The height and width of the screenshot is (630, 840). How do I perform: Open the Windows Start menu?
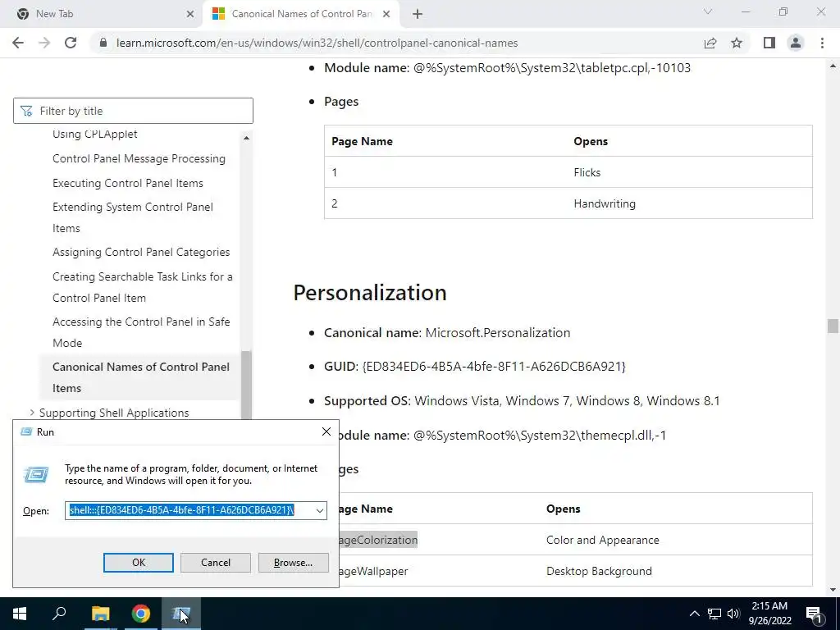[x=20, y=614]
